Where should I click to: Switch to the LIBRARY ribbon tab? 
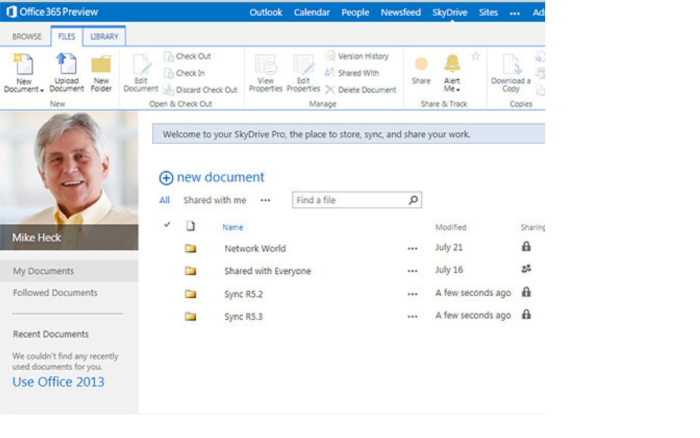tap(104, 37)
